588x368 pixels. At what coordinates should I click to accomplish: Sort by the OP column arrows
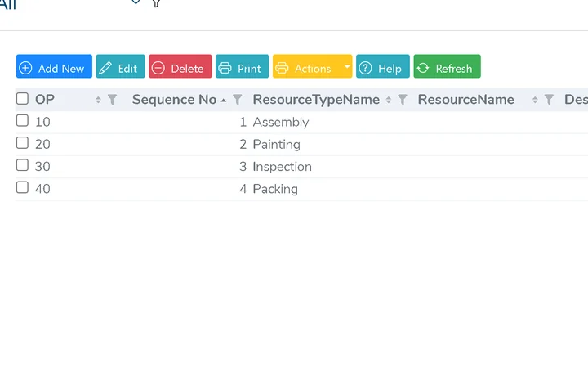click(98, 100)
